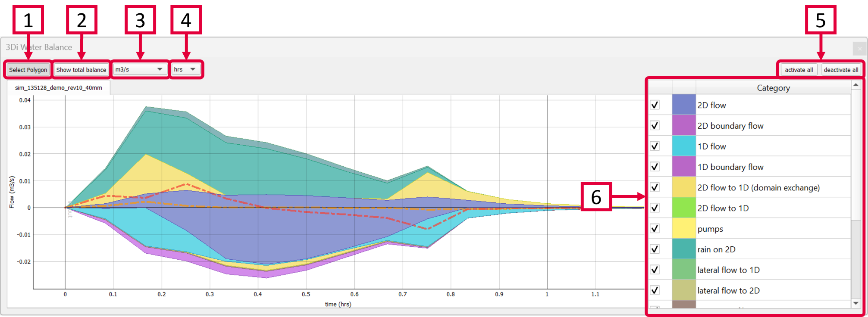Viewport: 868px width, 317px height.
Task: Close the 3Di Water Balance panel
Action: [859, 48]
